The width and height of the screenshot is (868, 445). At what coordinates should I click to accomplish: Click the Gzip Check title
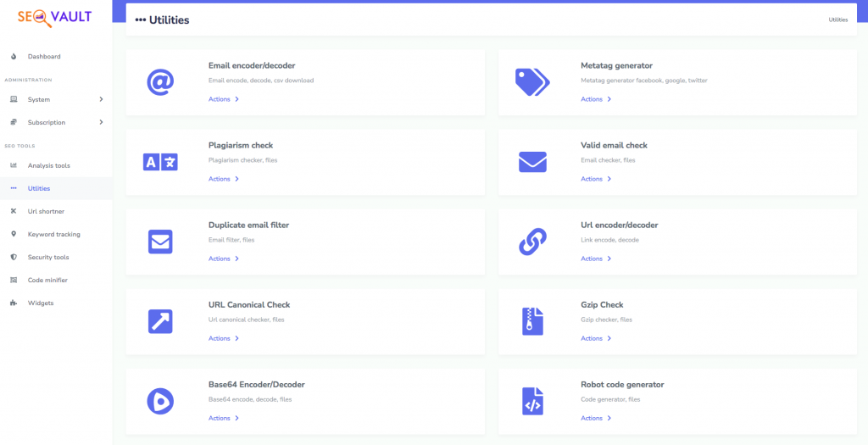pos(603,305)
